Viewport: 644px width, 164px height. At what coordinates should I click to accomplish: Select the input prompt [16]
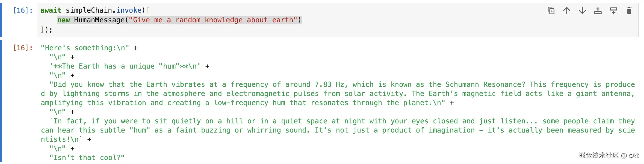pos(23,10)
